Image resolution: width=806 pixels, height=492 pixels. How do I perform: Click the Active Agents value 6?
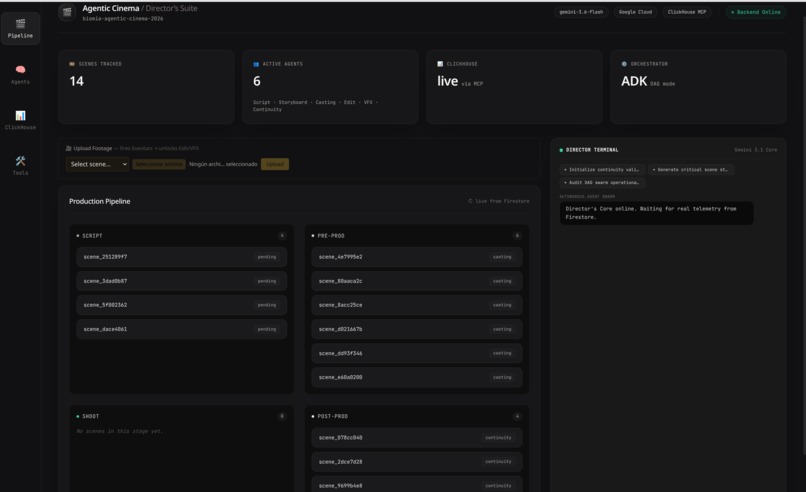pyautogui.click(x=257, y=81)
